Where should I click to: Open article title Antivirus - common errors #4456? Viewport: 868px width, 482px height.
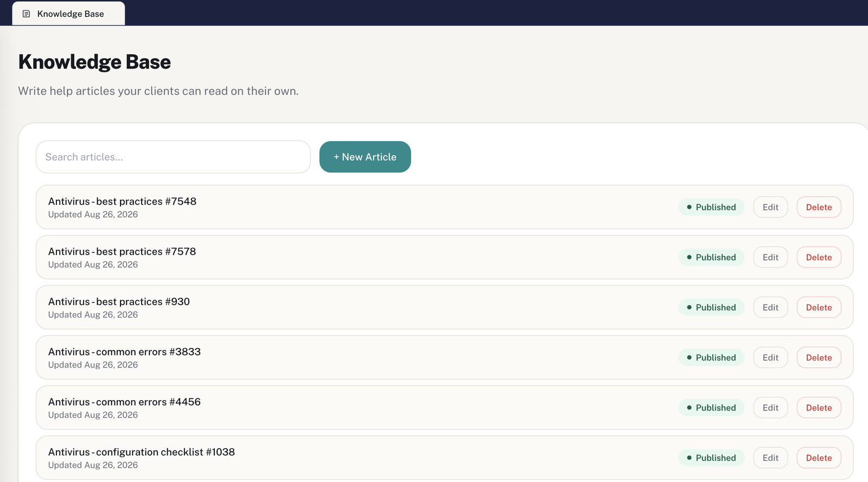(124, 402)
